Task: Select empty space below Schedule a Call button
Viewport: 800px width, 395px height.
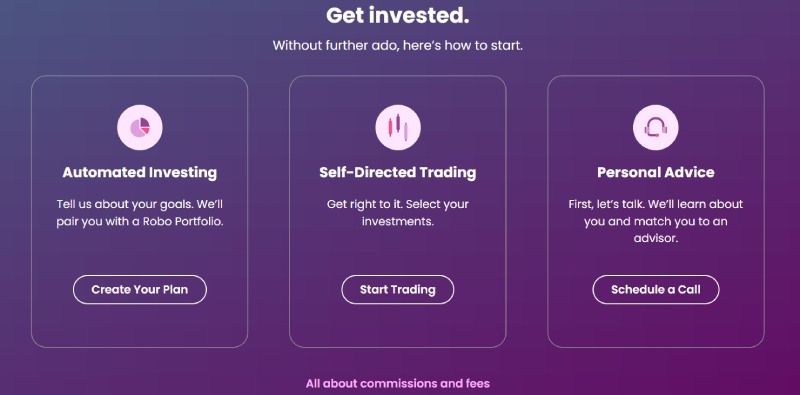Action: coord(656,326)
